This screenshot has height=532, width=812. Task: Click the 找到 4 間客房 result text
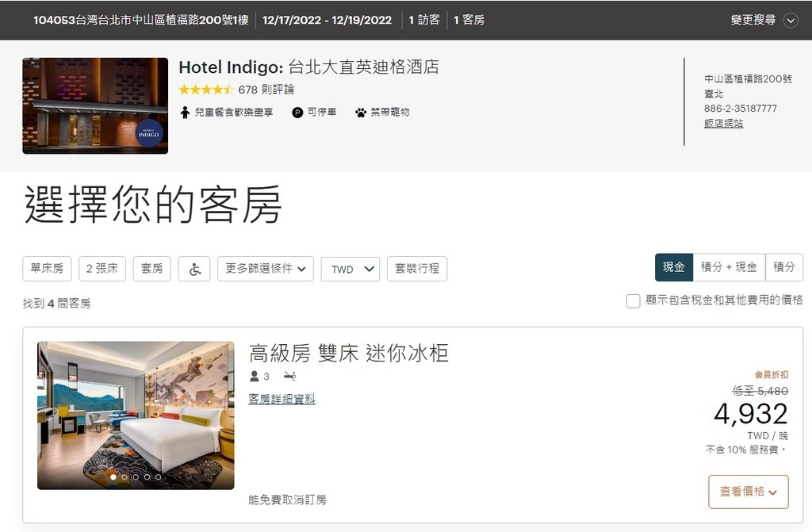click(56, 303)
